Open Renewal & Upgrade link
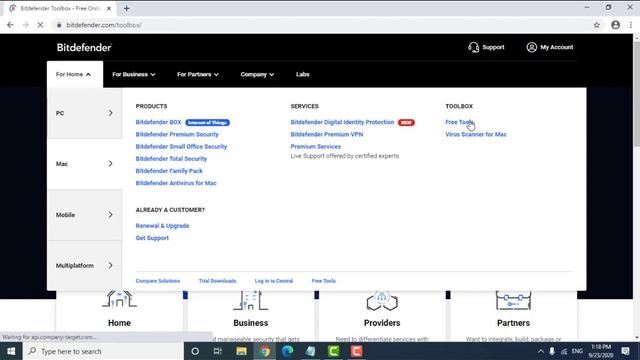The image size is (640, 360). pyautogui.click(x=162, y=226)
